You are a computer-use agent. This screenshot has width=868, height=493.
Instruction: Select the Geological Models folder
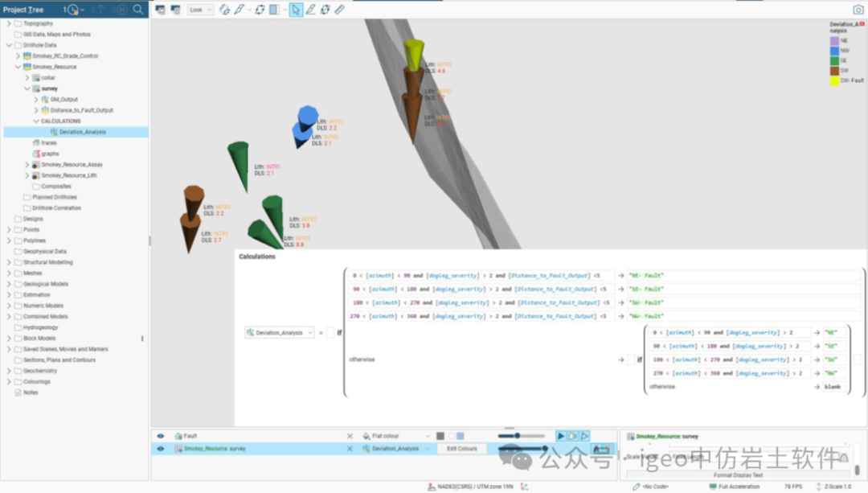click(46, 284)
